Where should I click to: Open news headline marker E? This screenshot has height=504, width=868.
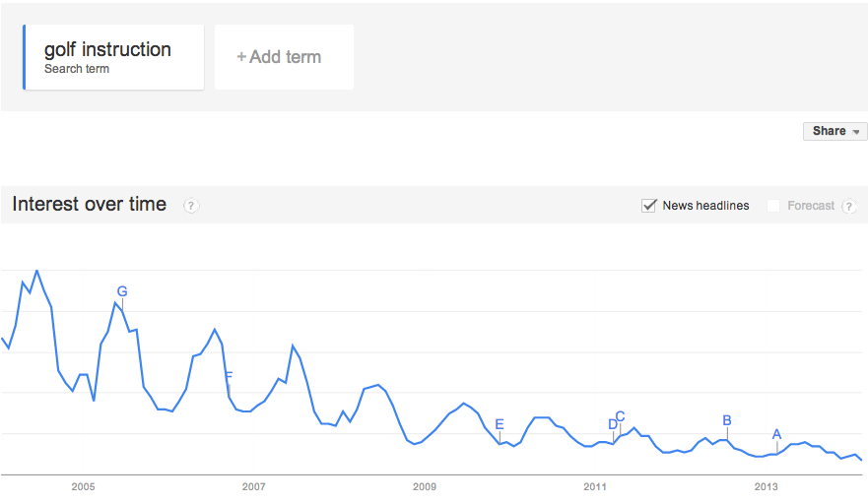tap(500, 425)
